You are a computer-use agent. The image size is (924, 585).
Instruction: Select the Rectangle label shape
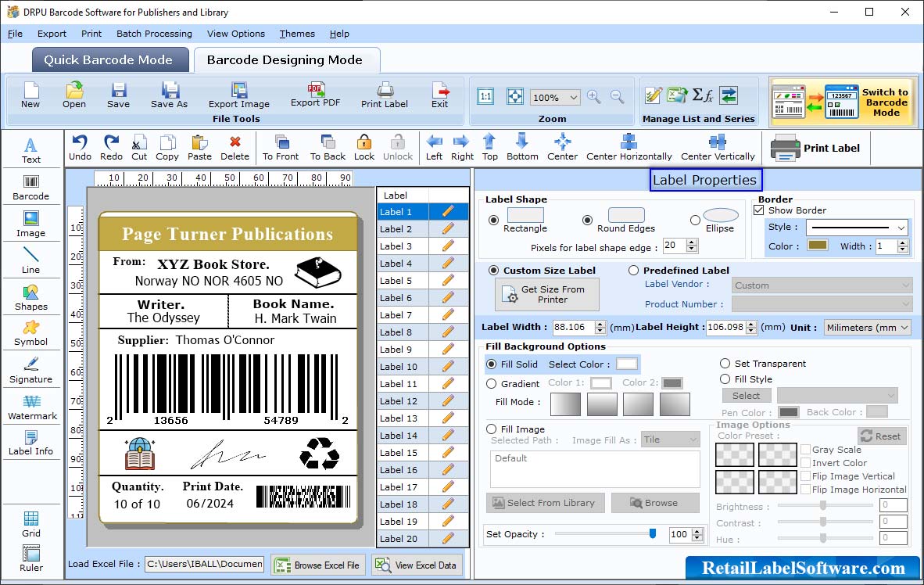(x=494, y=220)
